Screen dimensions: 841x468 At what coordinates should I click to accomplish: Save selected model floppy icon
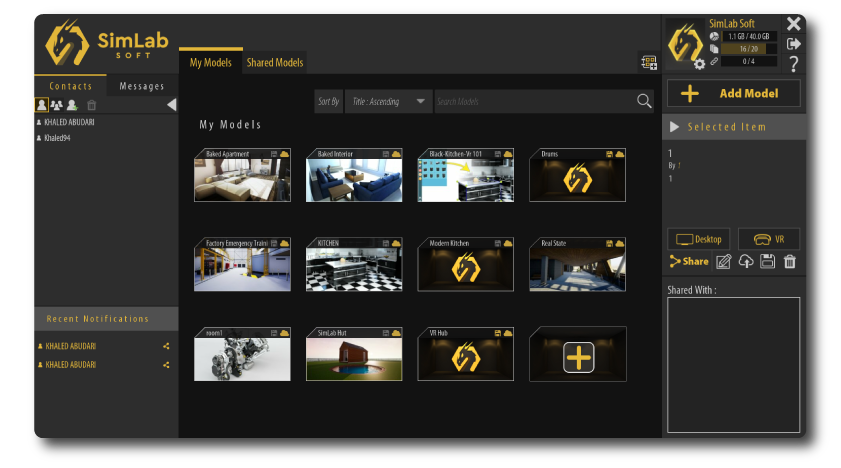(x=768, y=261)
